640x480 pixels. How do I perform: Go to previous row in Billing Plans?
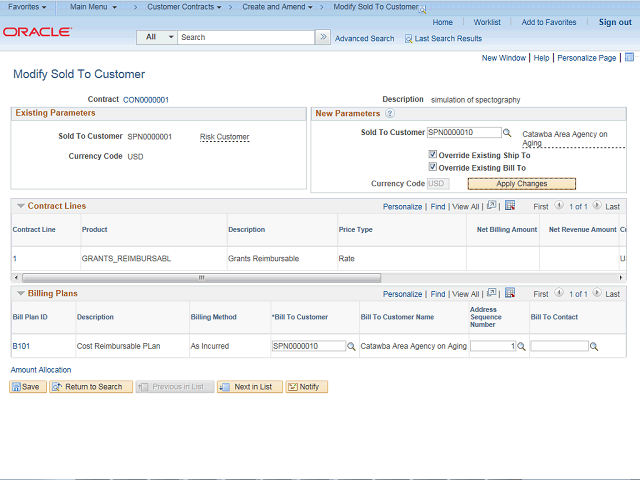[x=559, y=293]
